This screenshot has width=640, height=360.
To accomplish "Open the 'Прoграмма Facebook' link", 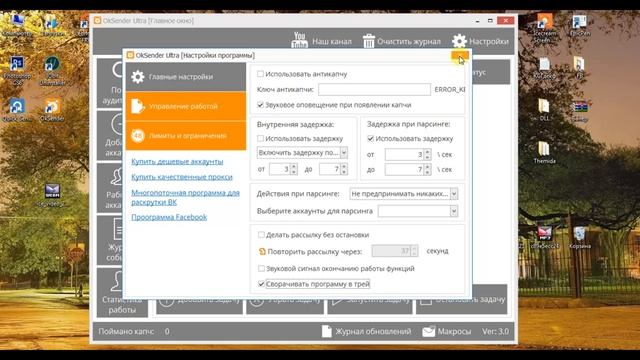I will pos(169,217).
